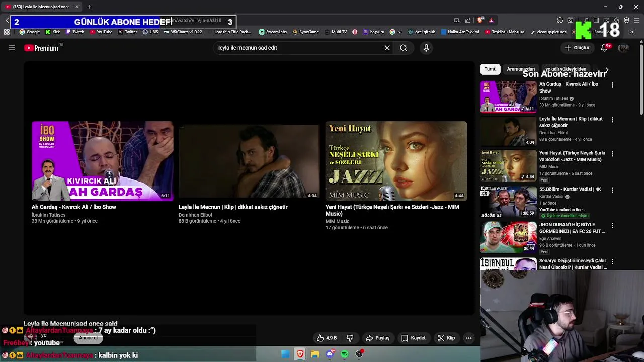Open more actions ellipsis below video
The width and height of the screenshot is (644, 362).
469,338
